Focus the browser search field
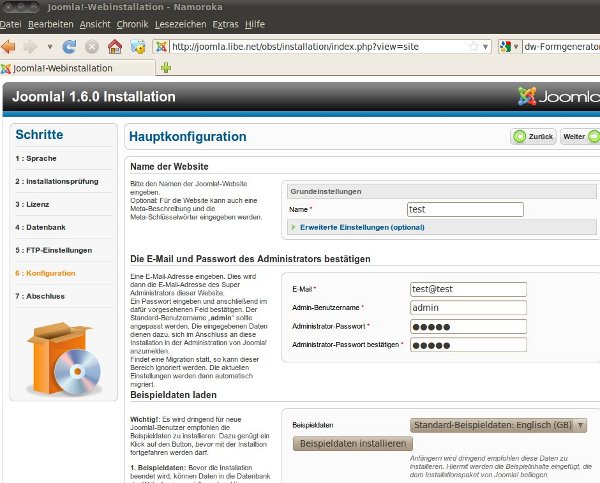Screen dimensions: 600x483 tap(561, 47)
